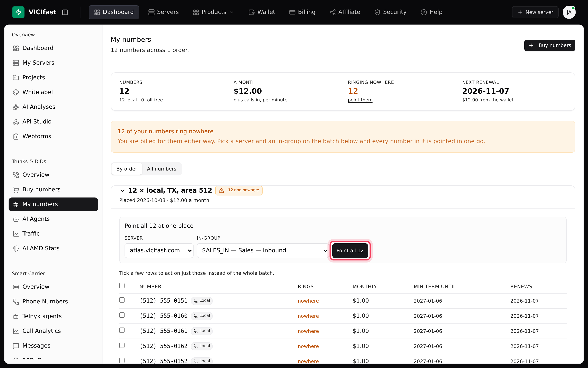Screen dimensions: 588x368
Task: Click the 12 ring nowhere warning badge
Action: (x=239, y=190)
